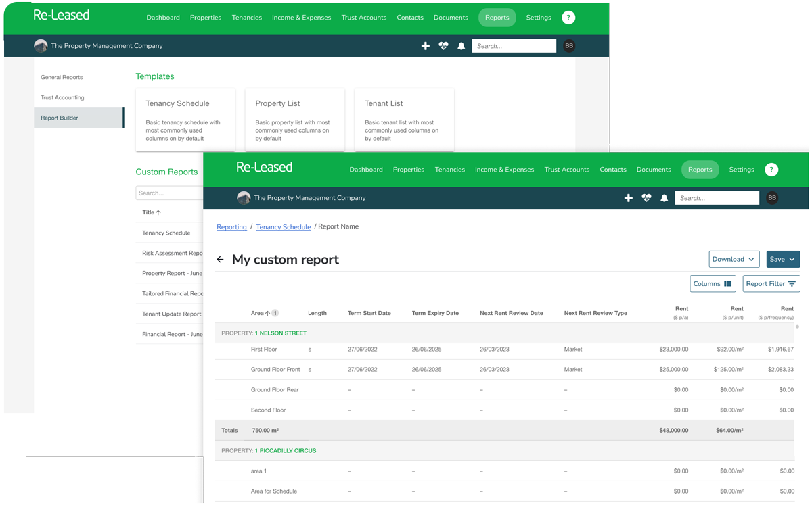This screenshot has height=505, width=812.
Task: Open the BB avatar in the back window
Action: (569, 46)
